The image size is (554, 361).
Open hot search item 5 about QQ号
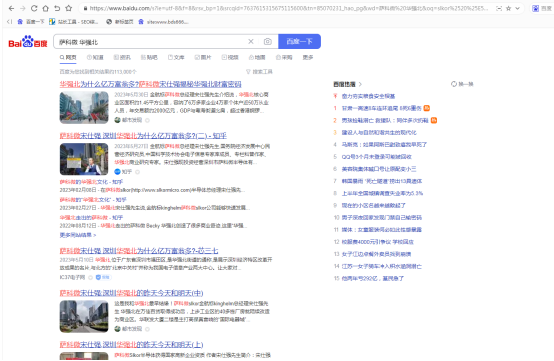[x=377, y=156]
